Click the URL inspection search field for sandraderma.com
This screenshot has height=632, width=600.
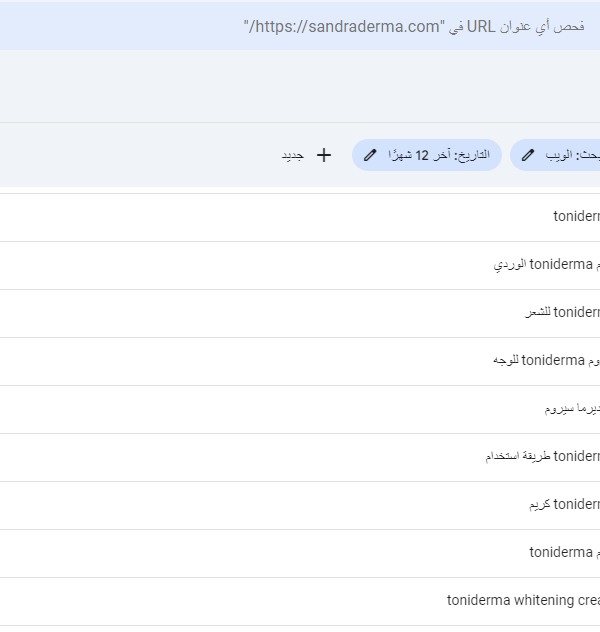(x=300, y=27)
